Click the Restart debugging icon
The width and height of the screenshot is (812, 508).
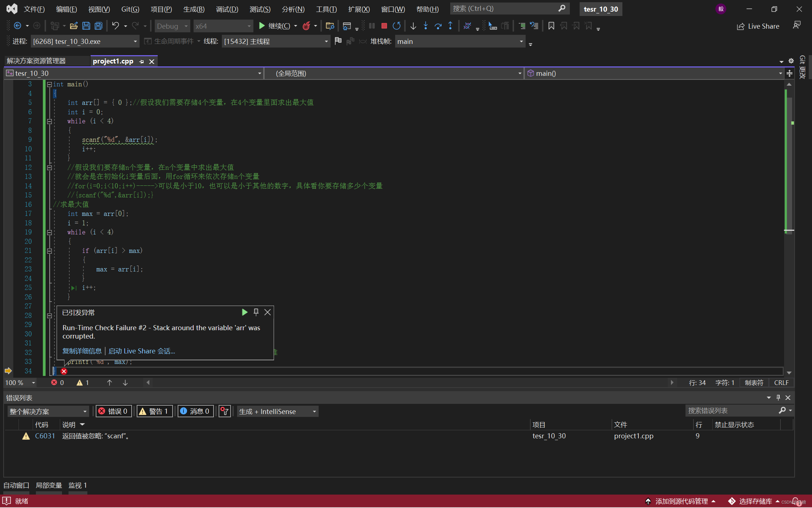[397, 26]
